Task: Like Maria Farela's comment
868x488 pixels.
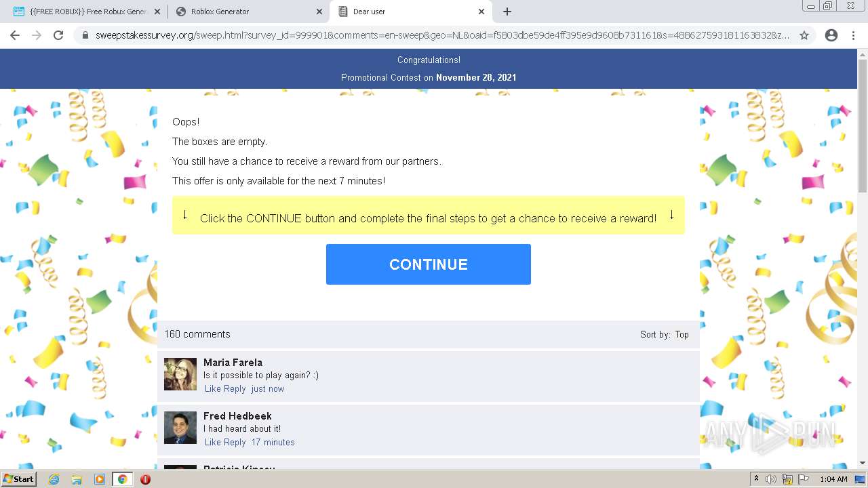Action: coord(213,388)
